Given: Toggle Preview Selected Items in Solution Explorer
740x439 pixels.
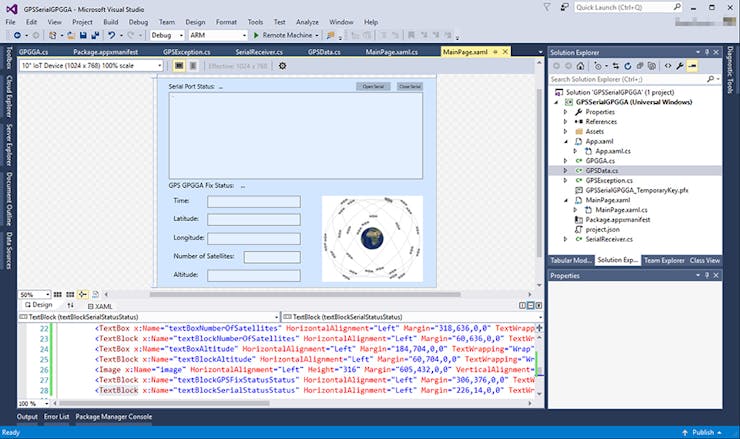Looking at the screenshot, I should (x=692, y=66).
